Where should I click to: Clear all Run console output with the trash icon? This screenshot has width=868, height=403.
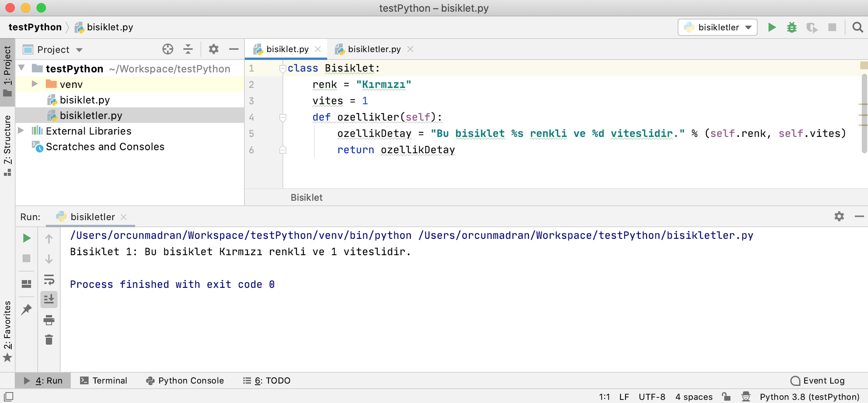tap(49, 340)
